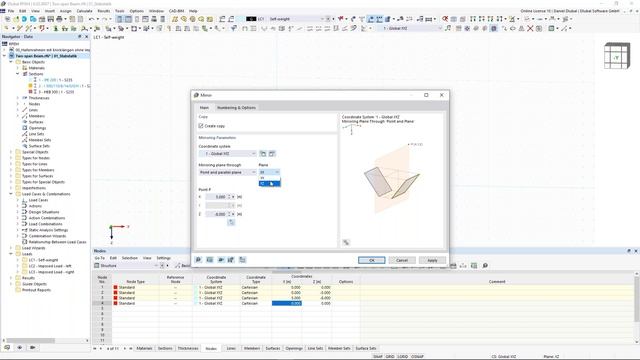The height and width of the screenshot is (360, 640).
Task: Click the undo arrow in the toolbar
Action: point(91,19)
